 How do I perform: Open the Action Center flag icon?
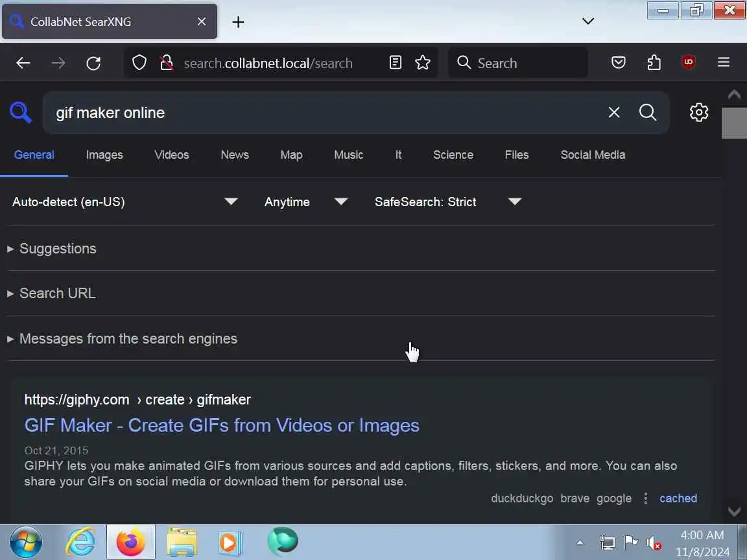click(631, 542)
